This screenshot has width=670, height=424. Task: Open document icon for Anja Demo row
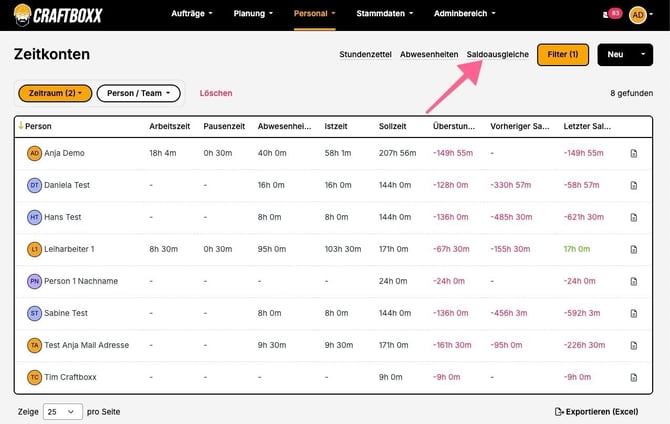[633, 153]
